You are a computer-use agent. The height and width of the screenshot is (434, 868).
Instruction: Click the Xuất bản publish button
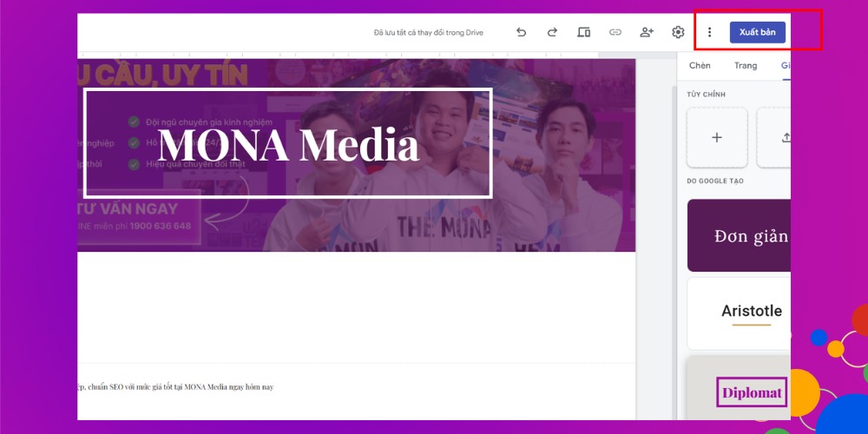coord(757,32)
